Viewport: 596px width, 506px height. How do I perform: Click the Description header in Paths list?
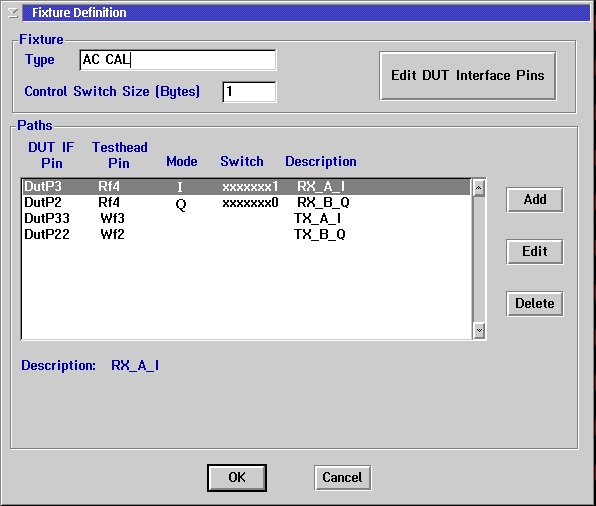(x=321, y=162)
